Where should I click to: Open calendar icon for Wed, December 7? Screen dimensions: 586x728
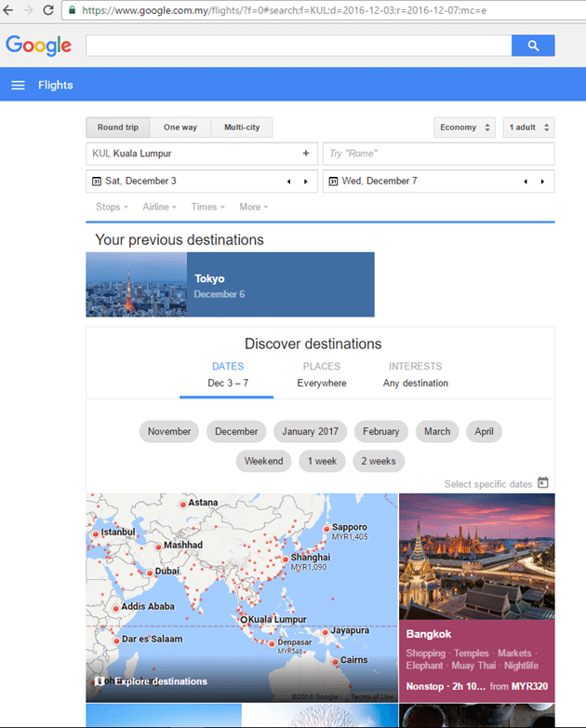pyautogui.click(x=333, y=182)
